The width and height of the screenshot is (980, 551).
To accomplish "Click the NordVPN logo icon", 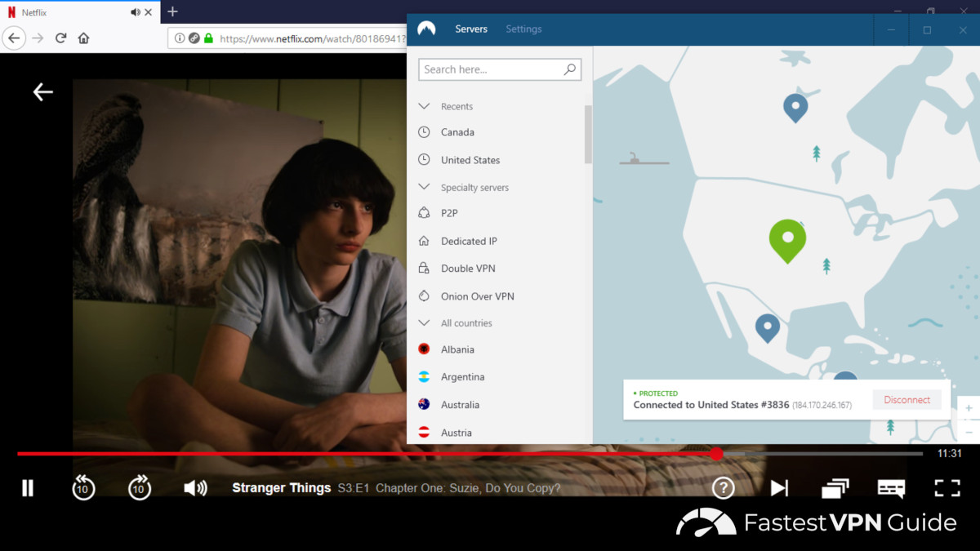I will tap(426, 29).
